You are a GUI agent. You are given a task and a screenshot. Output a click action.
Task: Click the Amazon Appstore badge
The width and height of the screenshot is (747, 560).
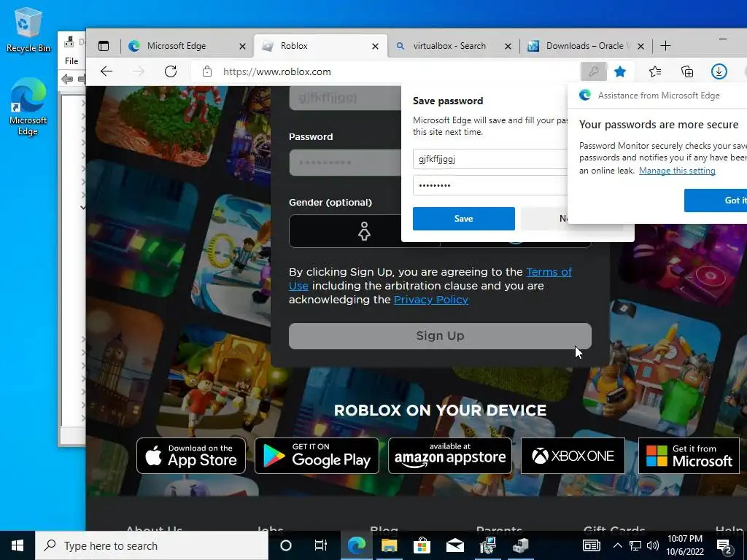tap(449, 456)
